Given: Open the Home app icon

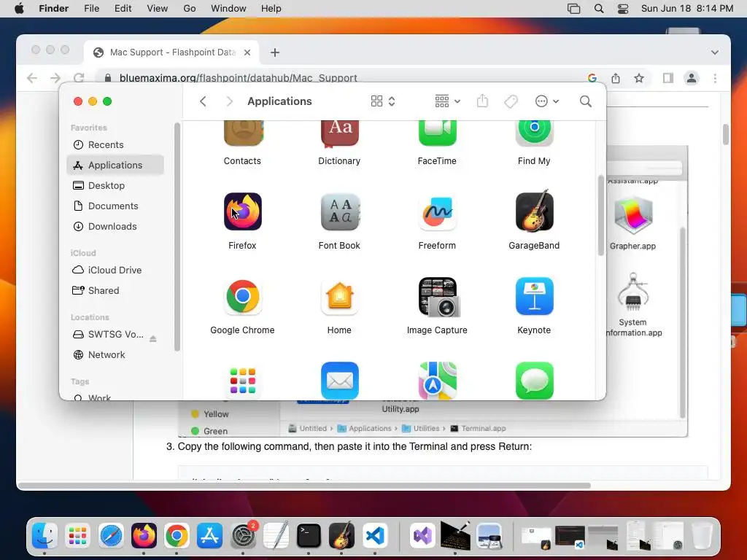Looking at the screenshot, I should (339, 296).
